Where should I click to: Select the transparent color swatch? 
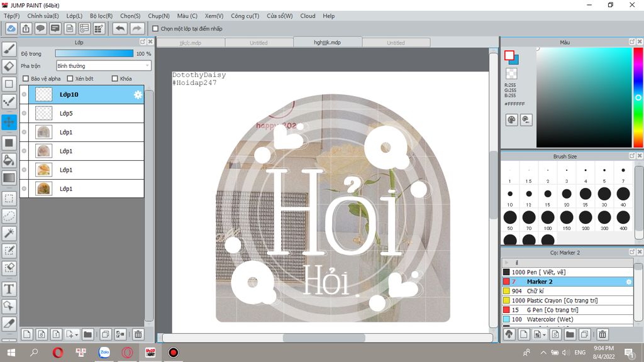coord(511,74)
